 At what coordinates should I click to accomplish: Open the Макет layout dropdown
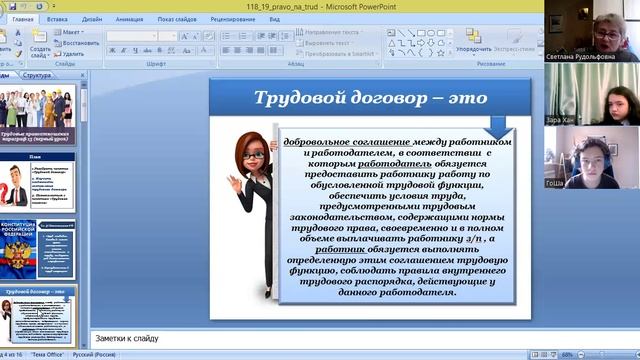pyautogui.click(x=69, y=32)
